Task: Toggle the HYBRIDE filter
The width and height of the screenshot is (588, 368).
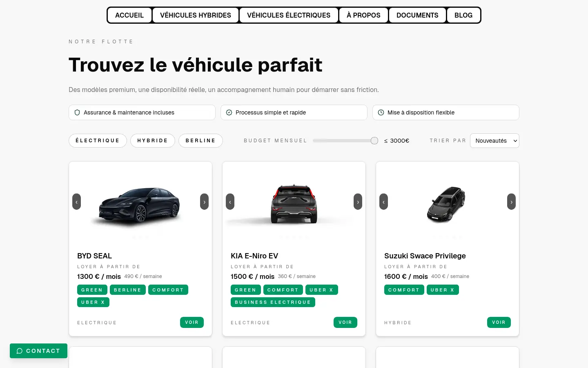Action: pos(152,140)
